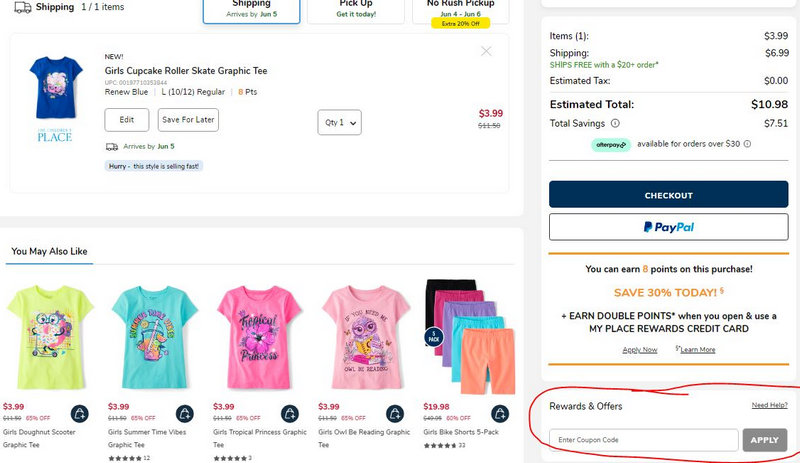Viewport: 800px width, 463px height.
Task: Add the Doughnut Scooter Tee to the bag
Action: point(79,413)
